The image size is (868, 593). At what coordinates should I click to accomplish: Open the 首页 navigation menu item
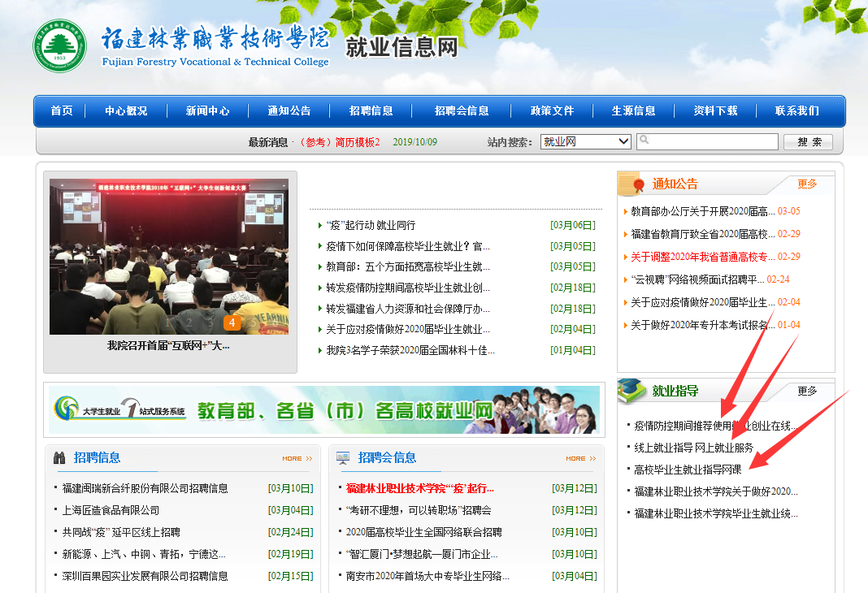(62, 110)
